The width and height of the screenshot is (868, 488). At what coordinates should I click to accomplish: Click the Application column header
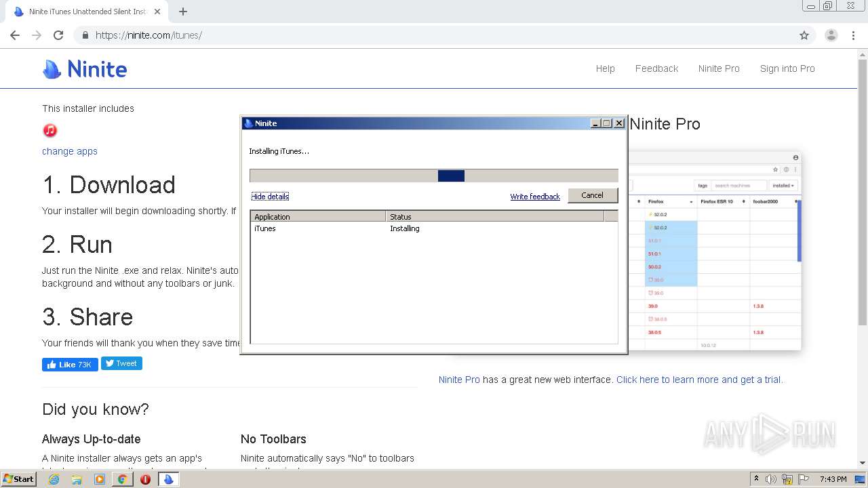318,217
